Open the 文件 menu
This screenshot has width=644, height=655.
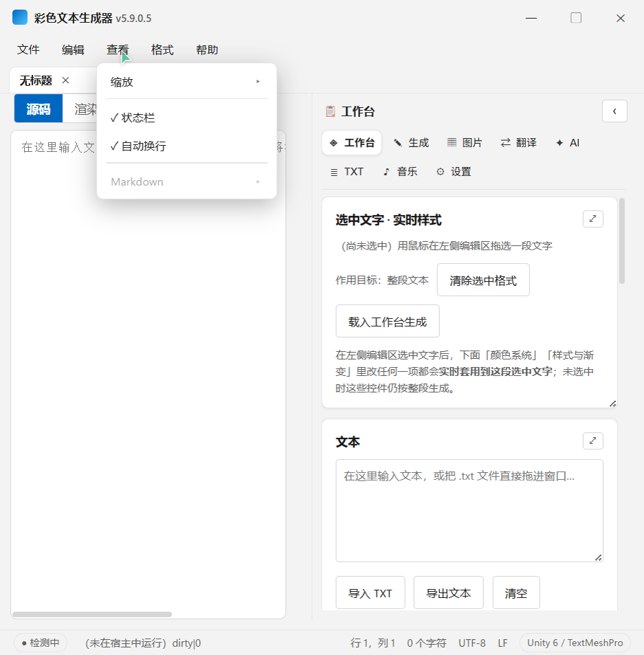tap(28, 49)
